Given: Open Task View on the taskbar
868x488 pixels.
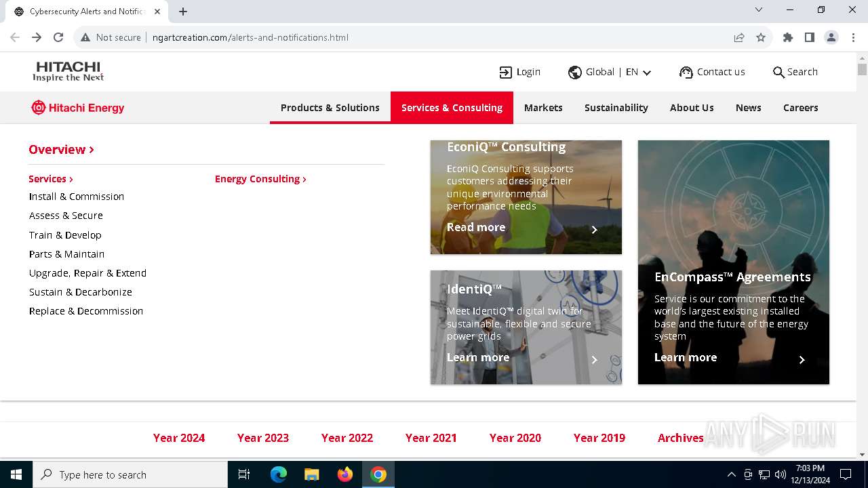Looking at the screenshot, I should click(244, 474).
